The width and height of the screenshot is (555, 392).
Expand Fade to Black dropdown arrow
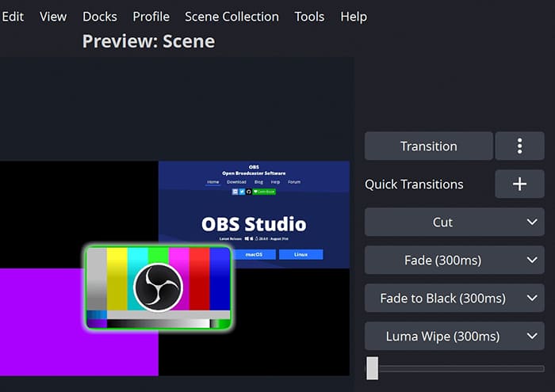point(532,298)
